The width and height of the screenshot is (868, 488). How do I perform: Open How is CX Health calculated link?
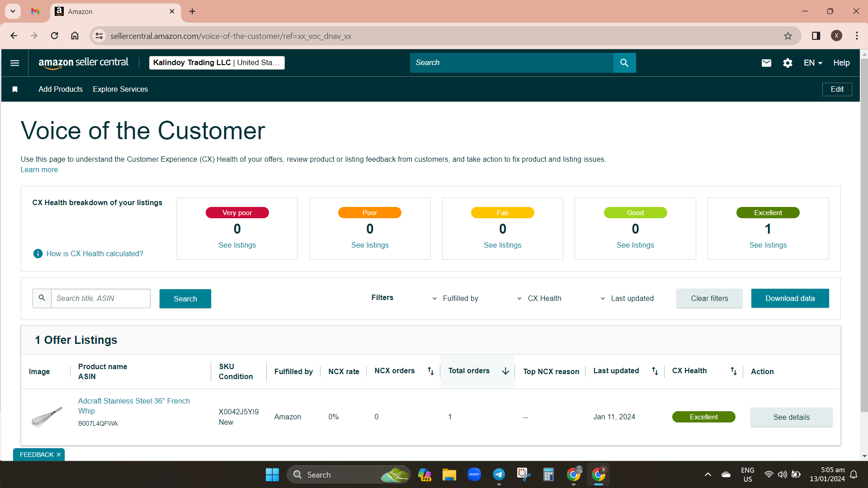[x=94, y=253]
